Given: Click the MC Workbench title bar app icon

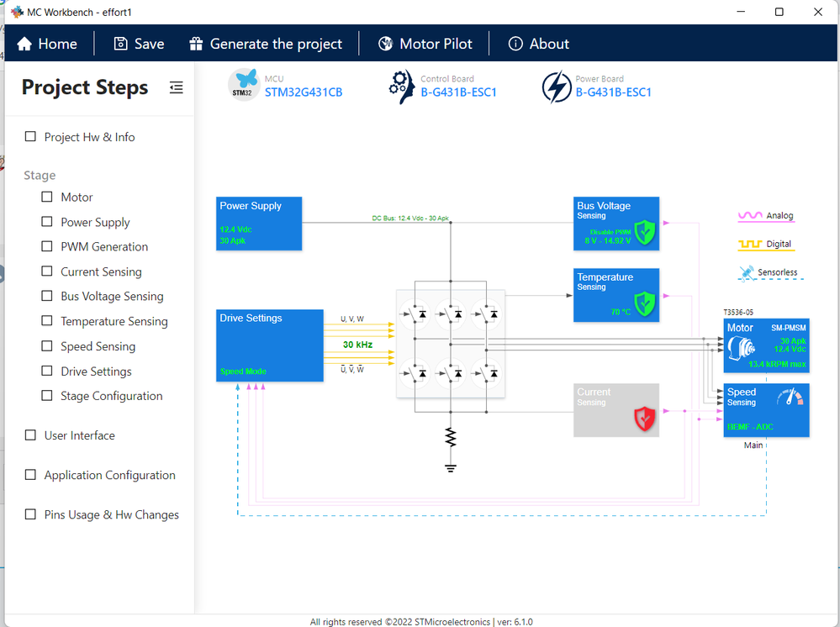Looking at the screenshot, I should [17, 12].
